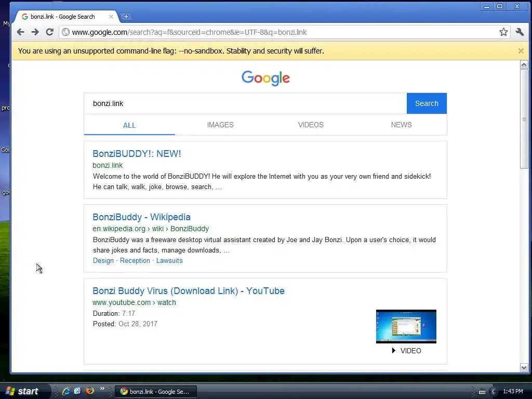Image resolution: width=532 pixels, height=399 pixels.
Task: Open the Reception sitelink
Action: tap(135, 261)
